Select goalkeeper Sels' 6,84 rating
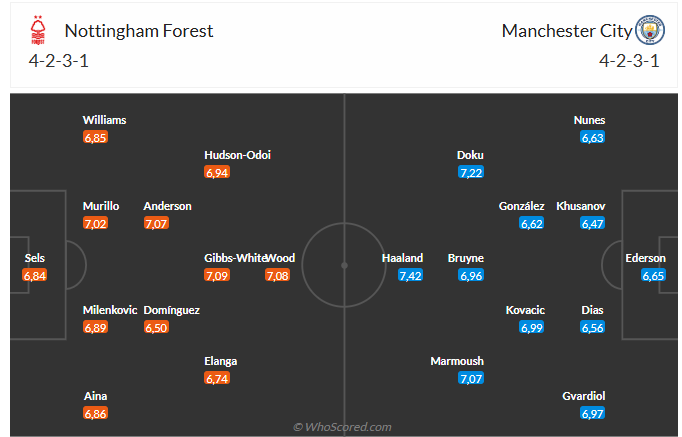Image resolution: width=682 pixels, height=437 pixels. pyautogui.click(x=35, y=275)
